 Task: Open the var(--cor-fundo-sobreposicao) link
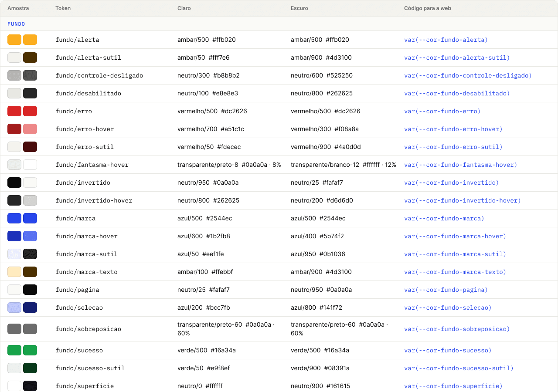coord(457,329)
